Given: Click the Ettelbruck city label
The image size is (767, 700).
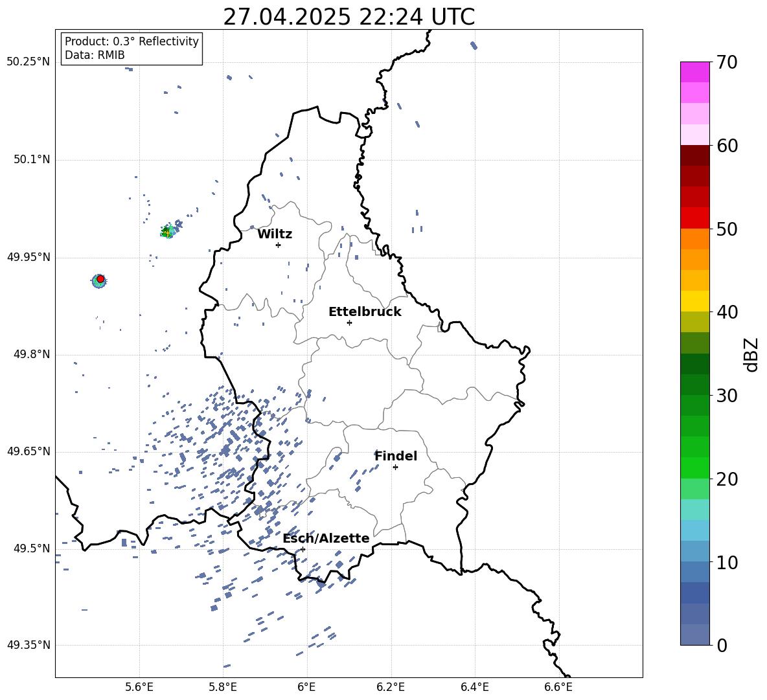Looking at the screenshot, I should coord(365,312).
